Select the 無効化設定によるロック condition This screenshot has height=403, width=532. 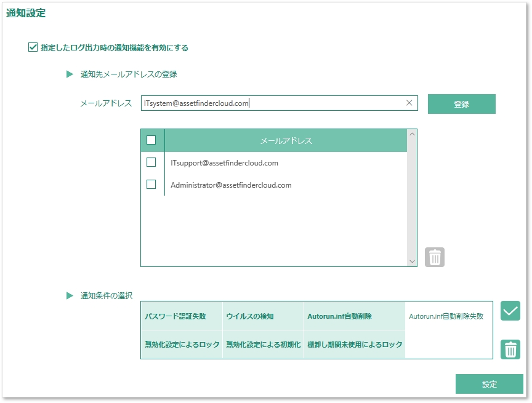(x=182, y=345)
